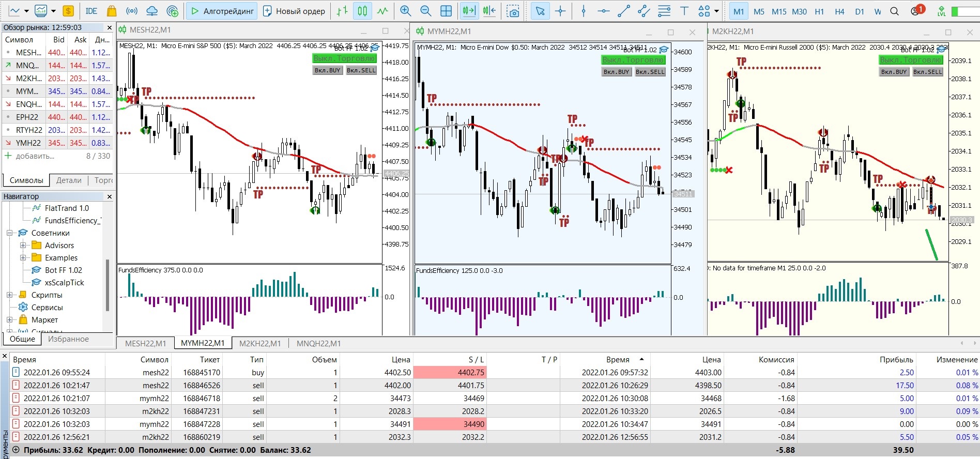
Task: Zoom in on the chart
Action: click(x=406, y=11)
